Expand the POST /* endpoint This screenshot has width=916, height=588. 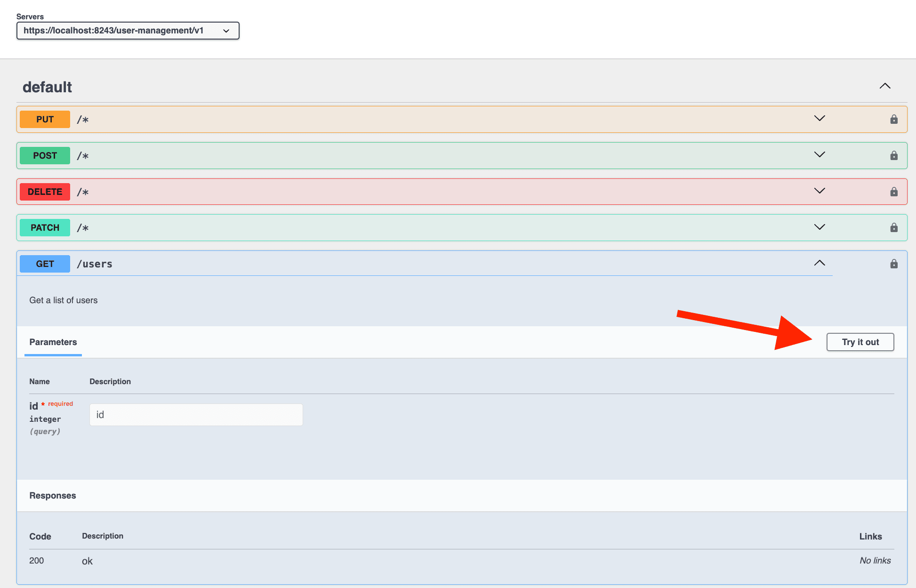(819, 154)
